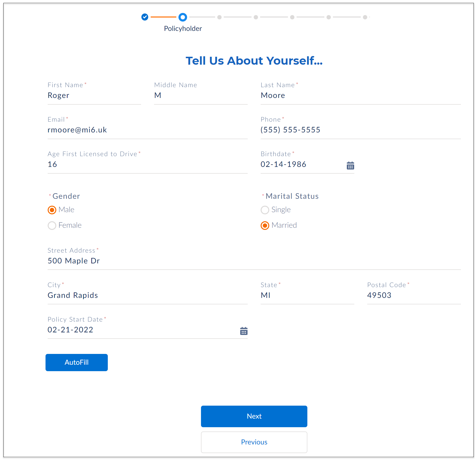Click the AutoFill button

coord(76,362)
